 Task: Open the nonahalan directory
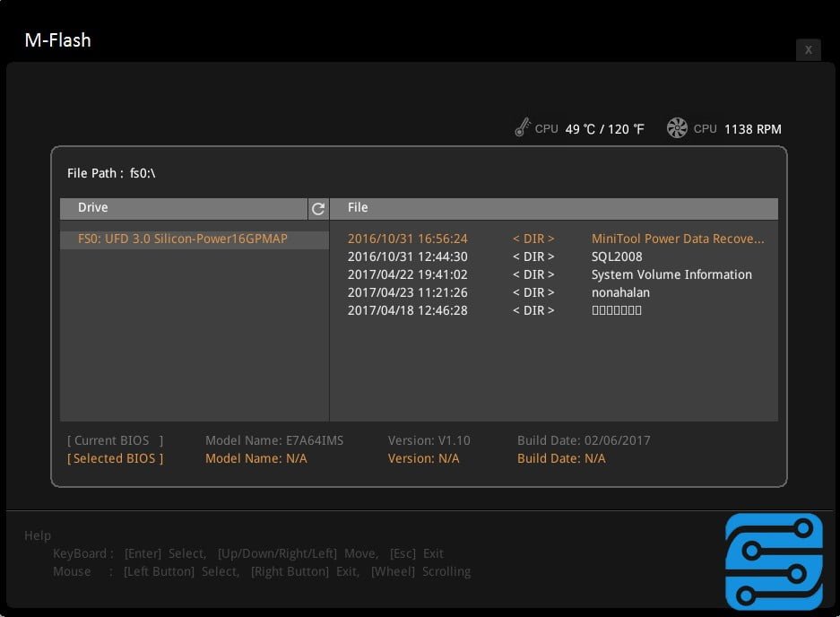pyautogui.click(x=620, y=293)
